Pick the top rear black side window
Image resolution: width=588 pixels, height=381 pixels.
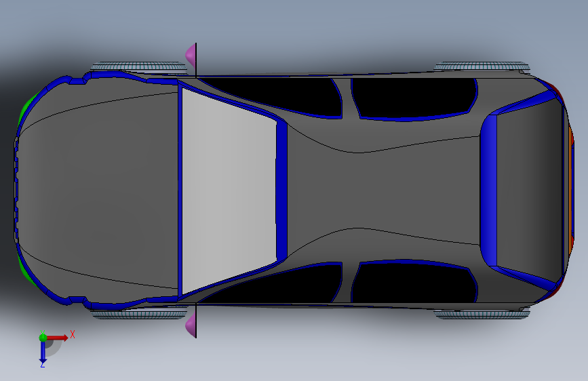click(x=414, y=98)
